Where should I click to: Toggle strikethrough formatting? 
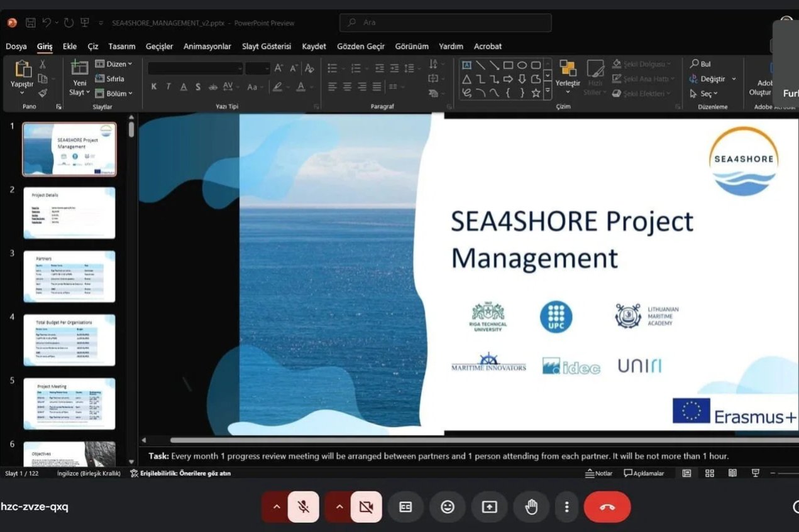point(213,87)
